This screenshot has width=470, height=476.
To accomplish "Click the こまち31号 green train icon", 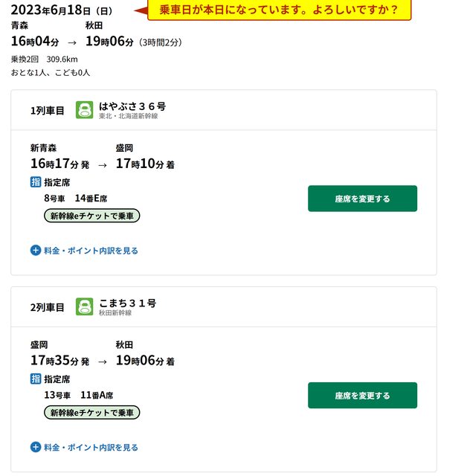I will tap(84, 306).
